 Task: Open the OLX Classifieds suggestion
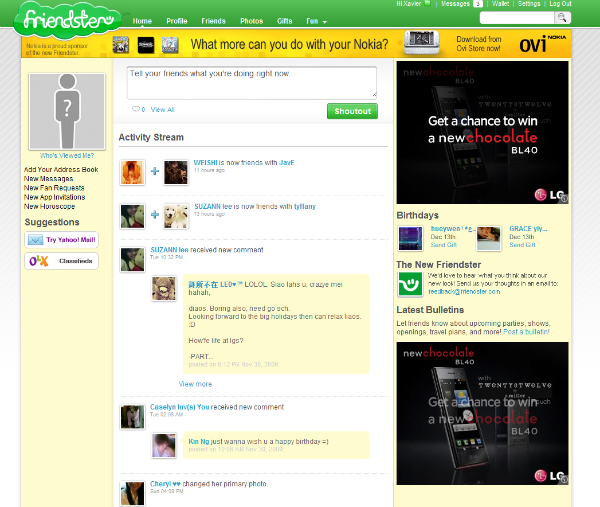62,261
